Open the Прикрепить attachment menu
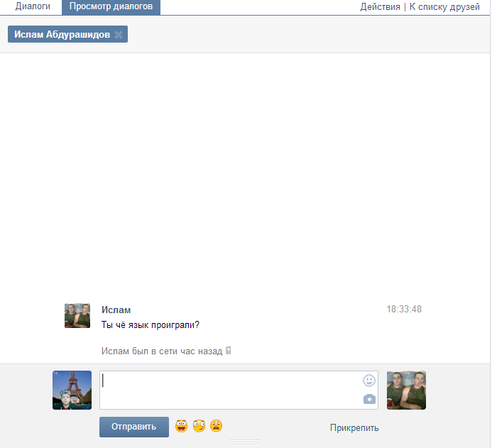This screenshot has height=448, width=492. pos(354,427)
